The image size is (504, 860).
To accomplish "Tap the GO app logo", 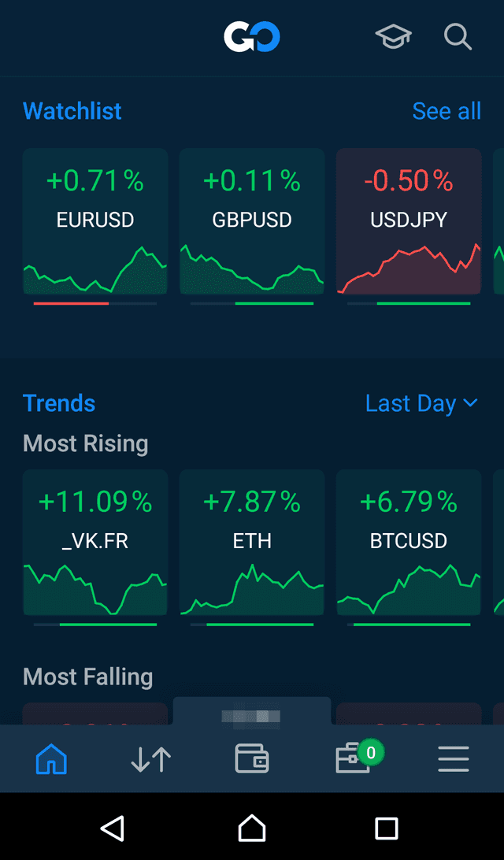I will [251, 36].
